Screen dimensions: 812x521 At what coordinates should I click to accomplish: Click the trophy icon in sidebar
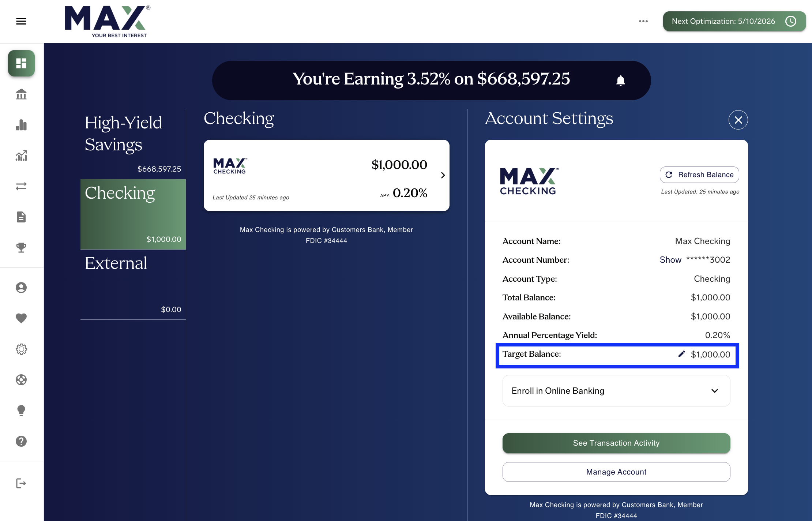[x=21, y=248]
